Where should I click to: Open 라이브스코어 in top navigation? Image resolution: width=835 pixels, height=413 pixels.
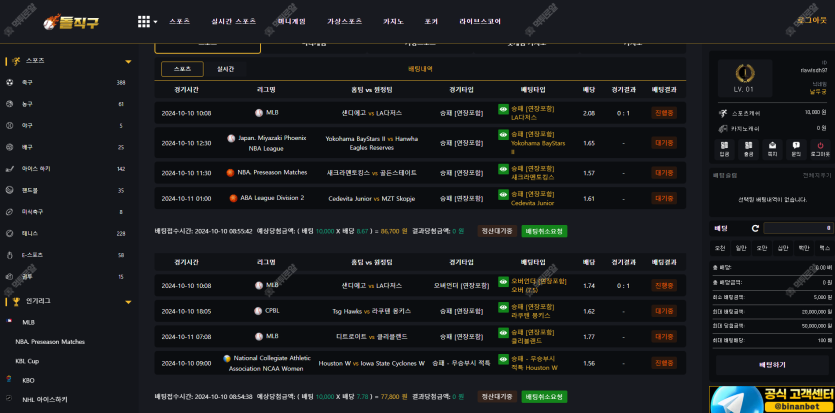[x=480, y=21]
